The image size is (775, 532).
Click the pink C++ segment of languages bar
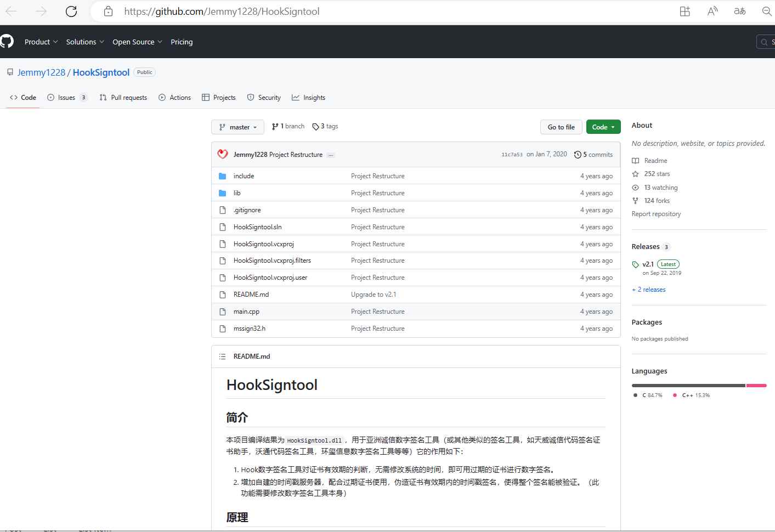click(756, 386)
